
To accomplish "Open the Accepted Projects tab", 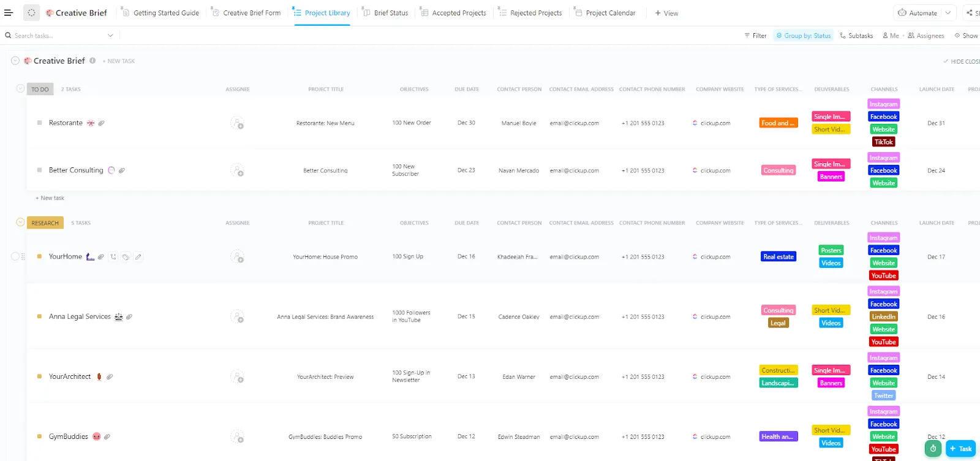I will pyautogui.click(x=453, y=13).
